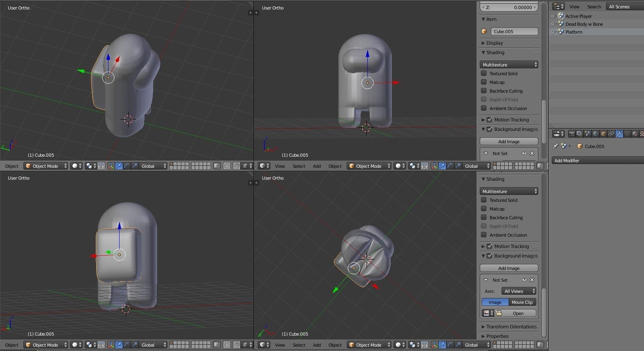Toggle Background Images checkbox in upper panel
This screenshot has height=351, width=644.
click(490, 129)
